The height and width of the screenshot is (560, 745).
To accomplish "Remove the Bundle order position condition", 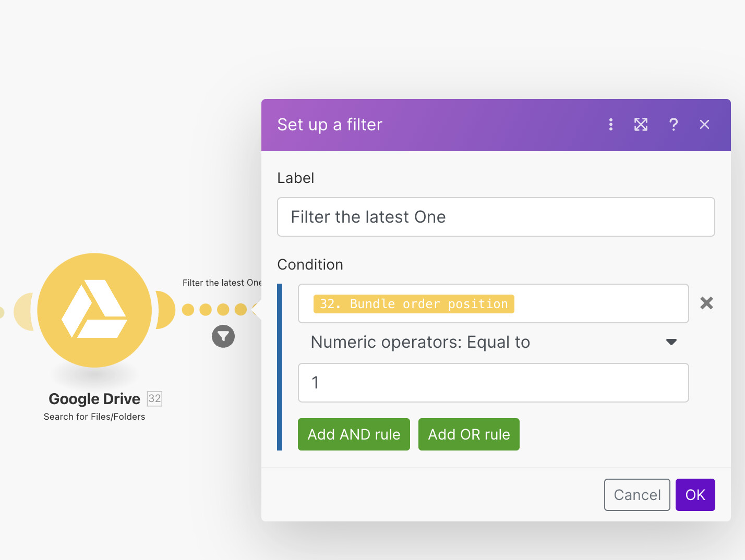I will tap(706, 303).
